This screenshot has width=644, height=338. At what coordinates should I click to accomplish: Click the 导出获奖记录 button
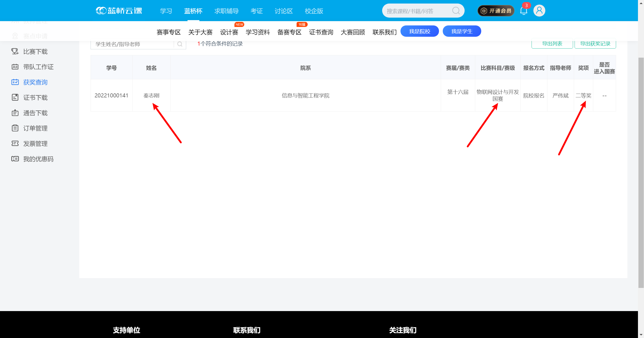pos(595,43)
